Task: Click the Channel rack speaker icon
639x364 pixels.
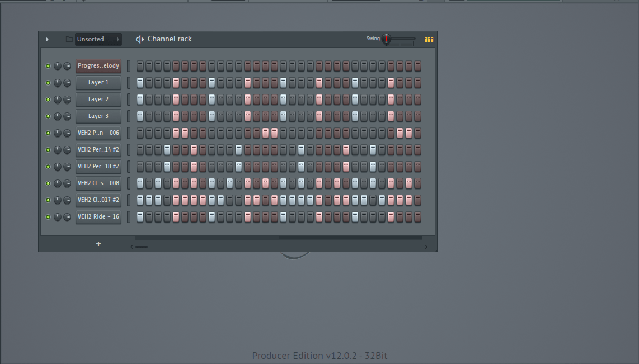Action: tap(140, 39)
